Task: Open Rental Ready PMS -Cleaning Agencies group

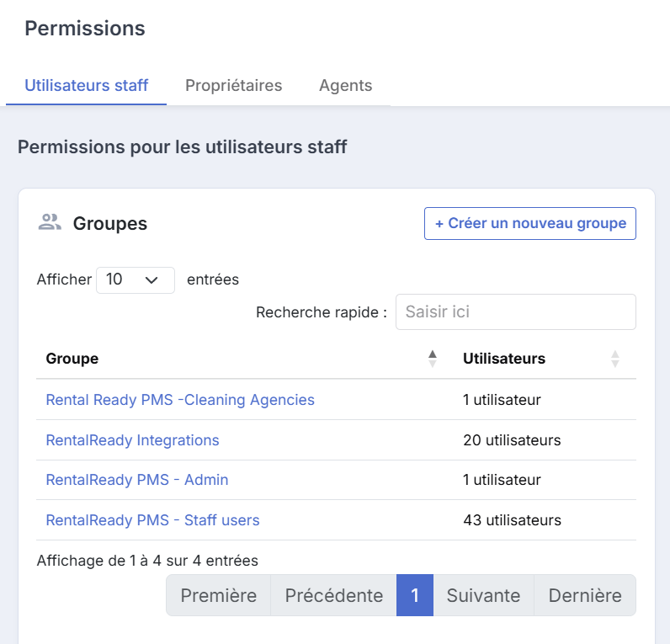Action: [180, 400]
